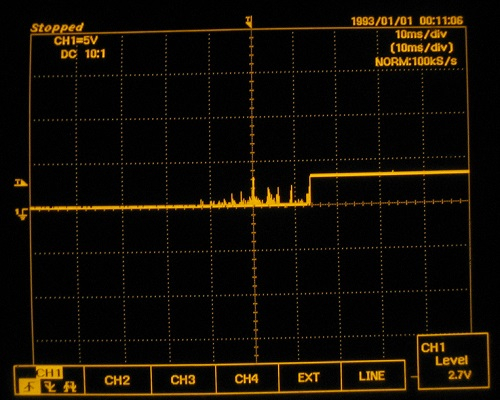Click the NORM:100kS/s sample rate readout
This screenshot has width=500, height=400.
click(416, 61)
